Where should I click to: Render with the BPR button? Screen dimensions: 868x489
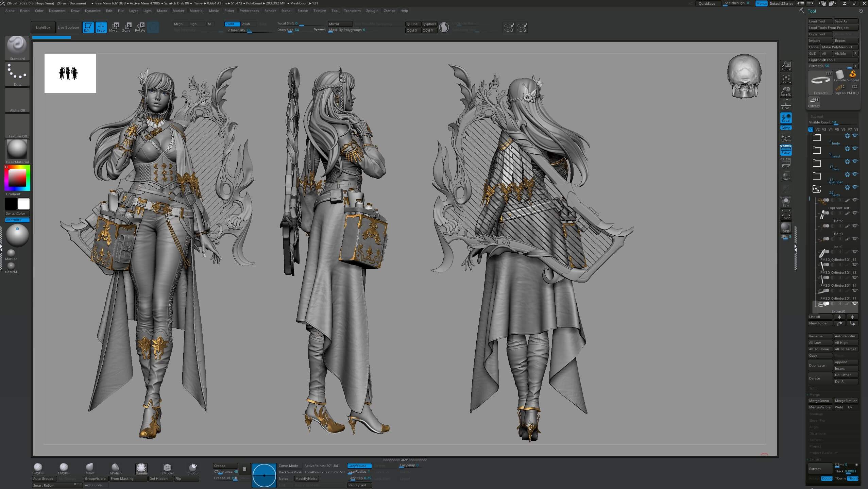pyautogui.click(x=786, y=227)
